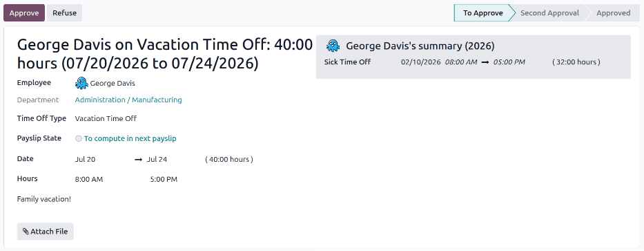
Task: Click George Davis employee avatar icon
Action: click(81, 83)
